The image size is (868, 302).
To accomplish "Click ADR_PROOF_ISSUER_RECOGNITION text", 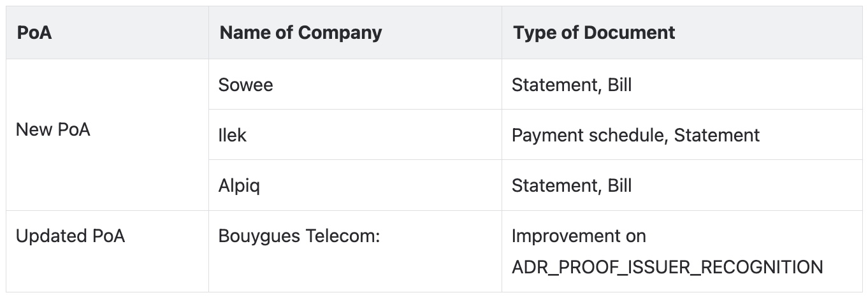I will 667,267.
